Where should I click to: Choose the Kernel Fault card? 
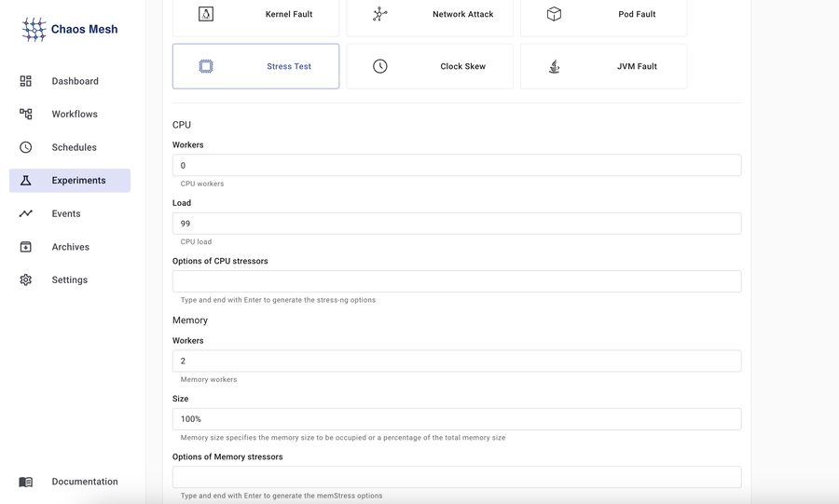[x=255, y=15]
